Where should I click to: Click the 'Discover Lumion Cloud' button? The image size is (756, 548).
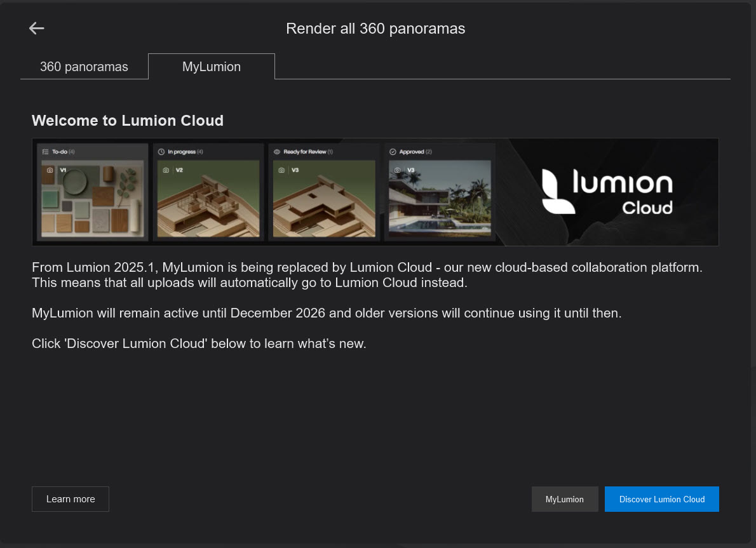pos(661,498)
